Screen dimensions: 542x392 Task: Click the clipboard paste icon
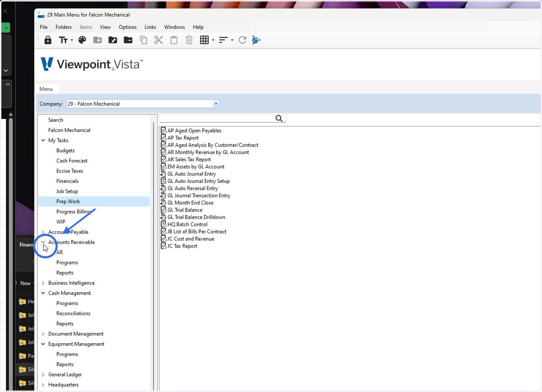pyautogui.click(x=174, y=40)
